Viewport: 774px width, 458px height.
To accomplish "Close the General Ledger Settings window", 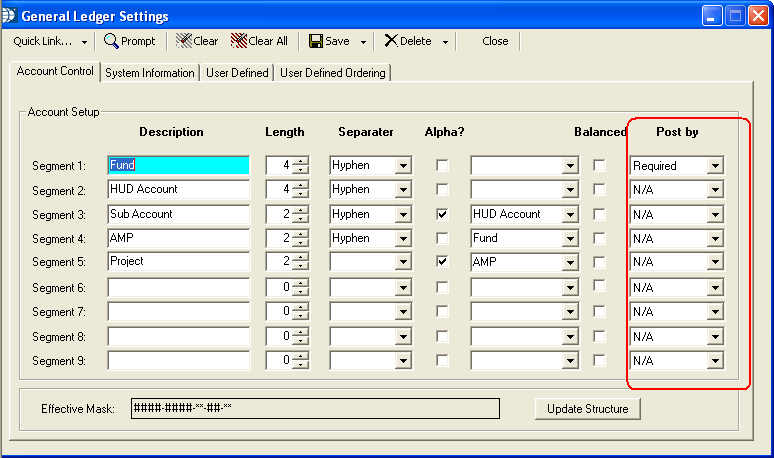I will click(758, 16).
